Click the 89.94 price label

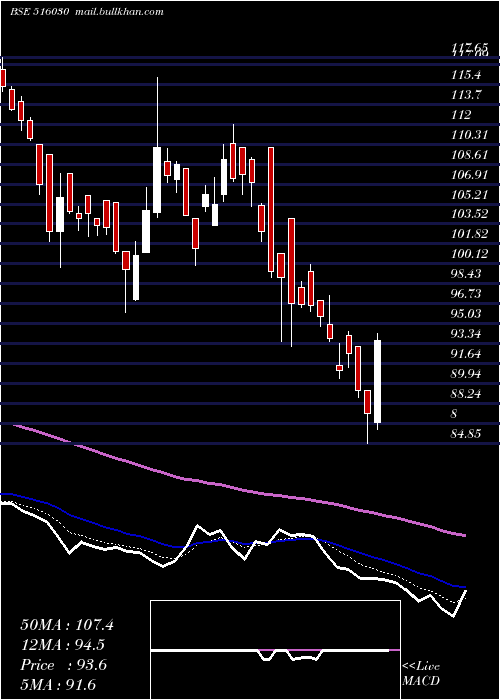467,374
